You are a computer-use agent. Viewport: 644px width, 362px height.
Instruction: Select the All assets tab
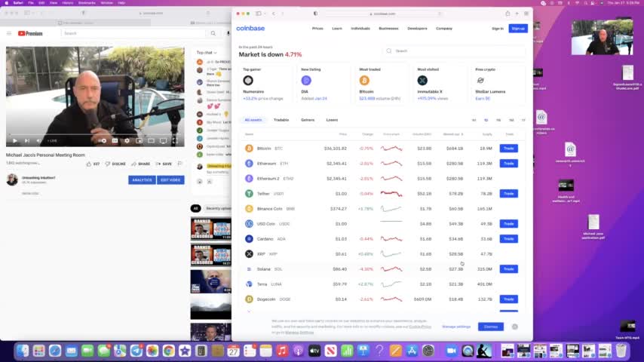253,120
